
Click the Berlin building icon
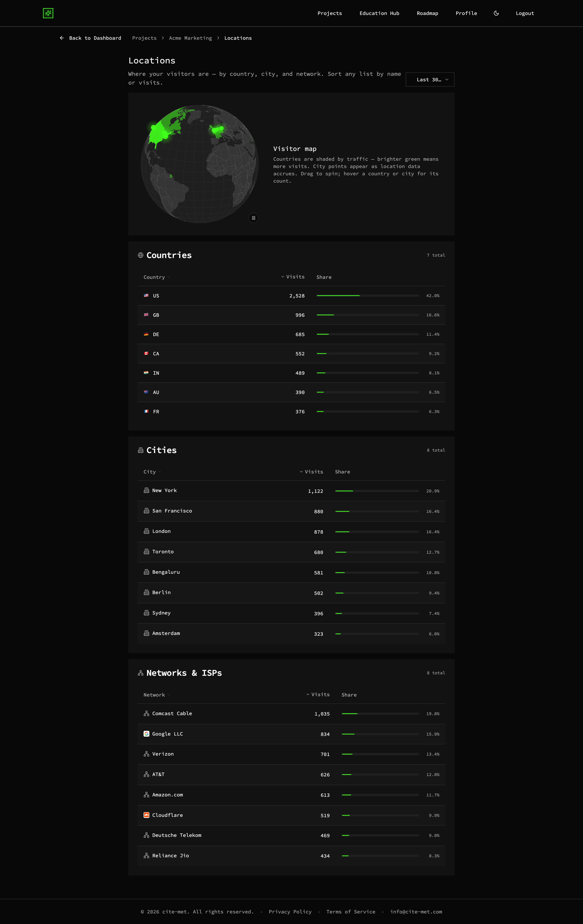click(x=146, y=592)
